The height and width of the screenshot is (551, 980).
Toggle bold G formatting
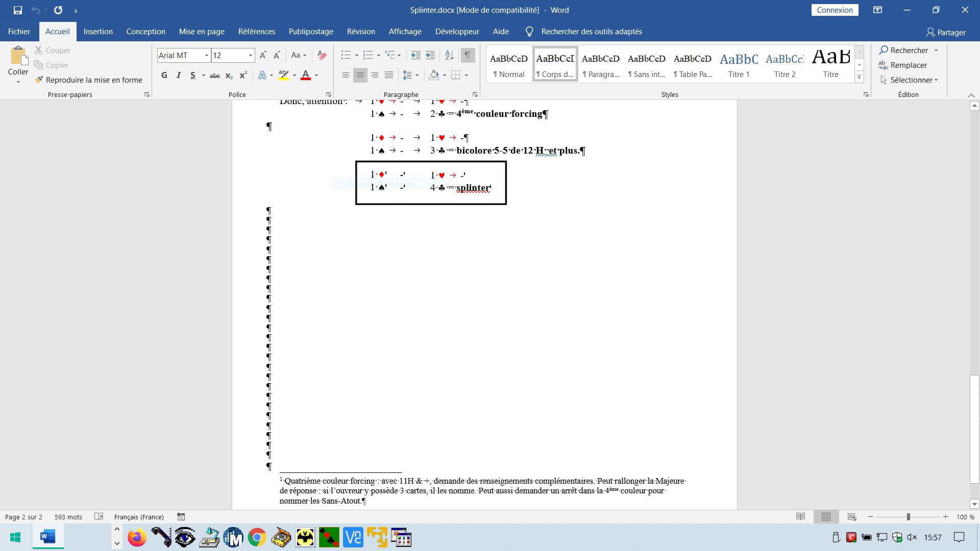[164, 75]
